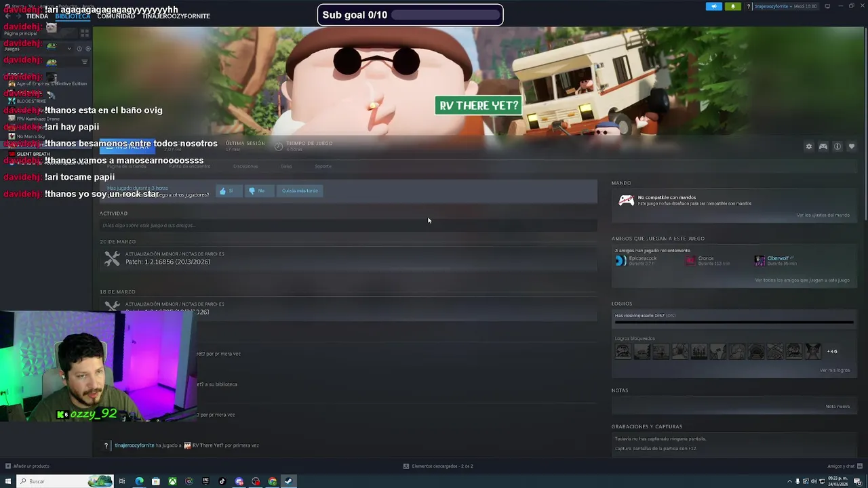Open Steam announcements megaphone button
Image resolution: width=868 pixels, height=488 pixels.
(714, 6)
